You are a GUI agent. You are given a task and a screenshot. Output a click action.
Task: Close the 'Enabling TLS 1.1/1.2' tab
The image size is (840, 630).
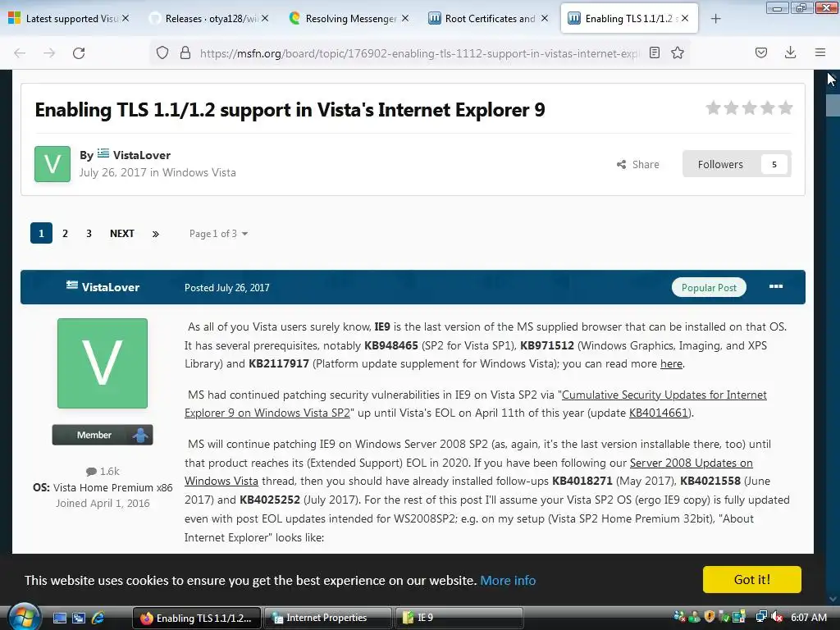tap(685, 18)
